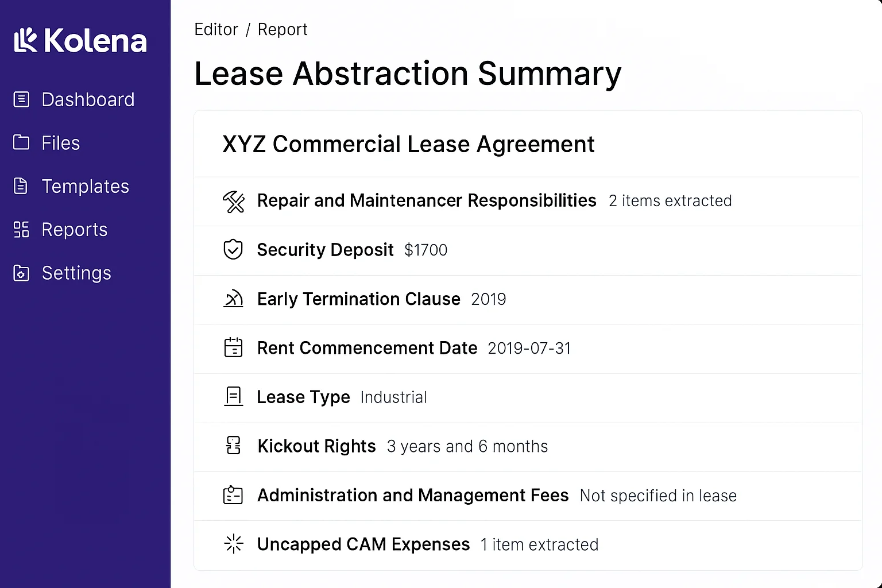
Task: Click the clipboard icon beside Administration and Management Fees
Action: coord(233,495)
